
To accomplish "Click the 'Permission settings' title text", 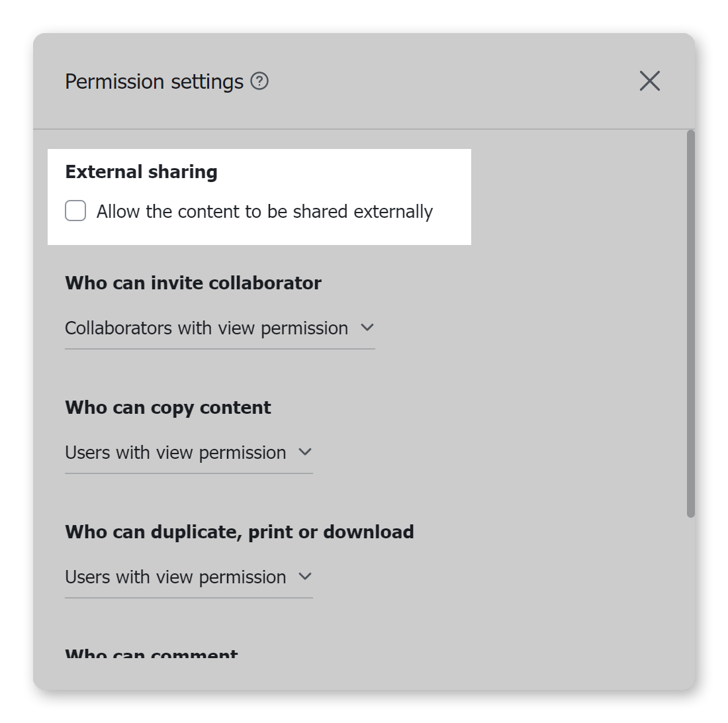I will point(154,81).
